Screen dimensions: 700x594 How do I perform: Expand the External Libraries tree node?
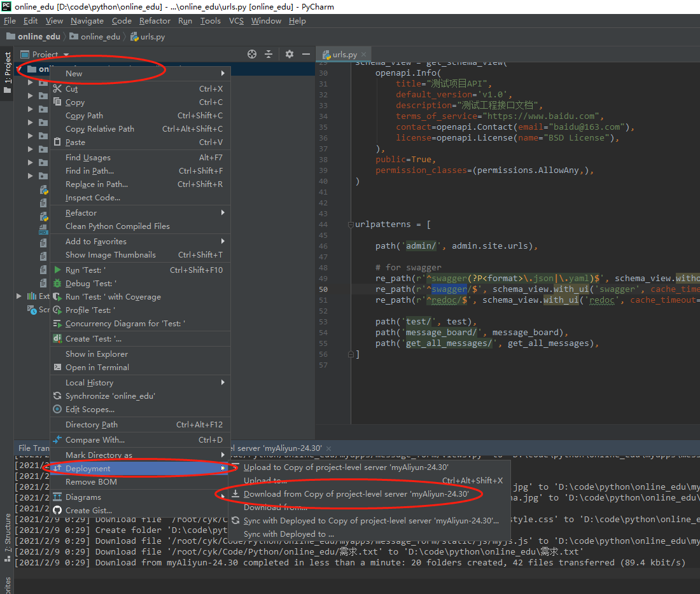[18, 296]
